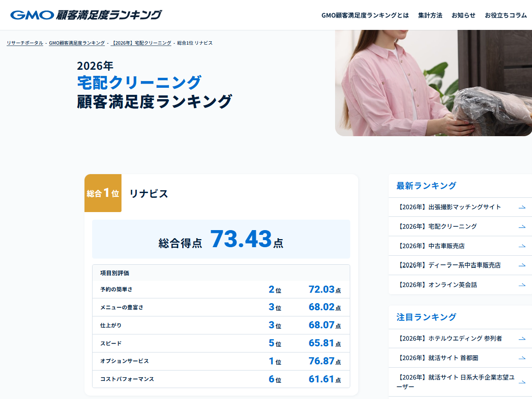Open 【2026年】宅配クリーニング in 最新ランキング list
Screen dimensions: 532x399
(x=460, y=226)
